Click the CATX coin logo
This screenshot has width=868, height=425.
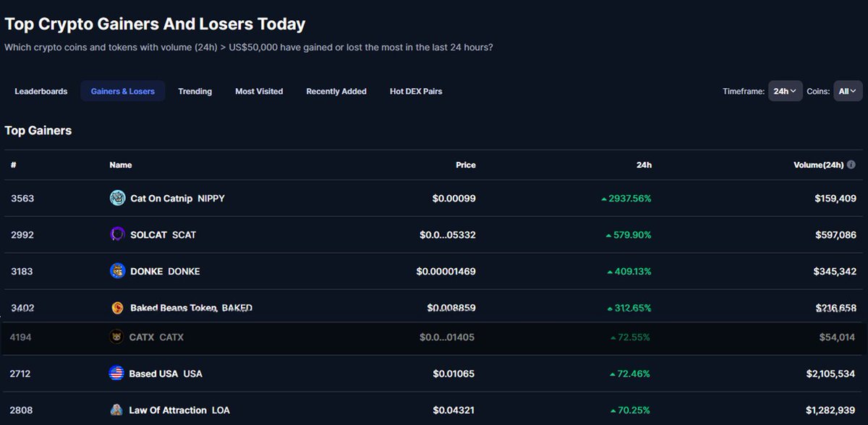(x=116, y=337)
